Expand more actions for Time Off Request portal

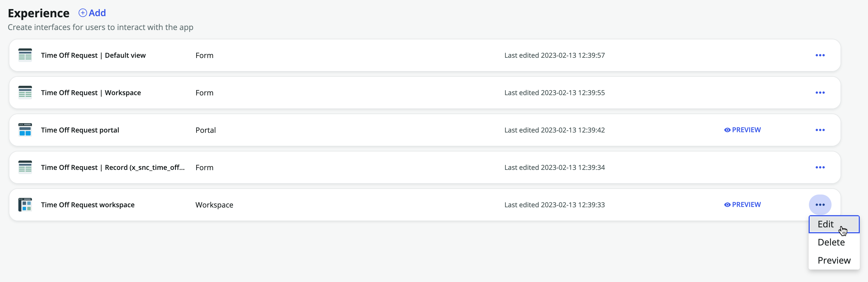point(820,130)
